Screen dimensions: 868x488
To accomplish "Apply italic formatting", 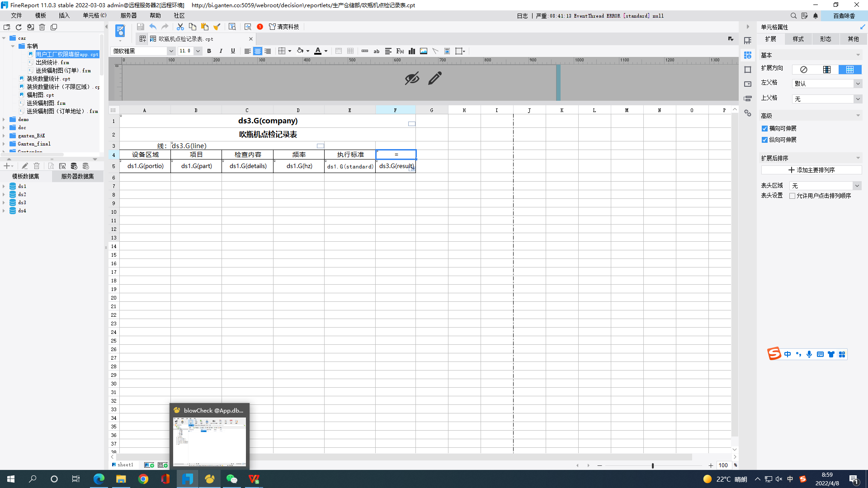I will (x=221, y=51).
